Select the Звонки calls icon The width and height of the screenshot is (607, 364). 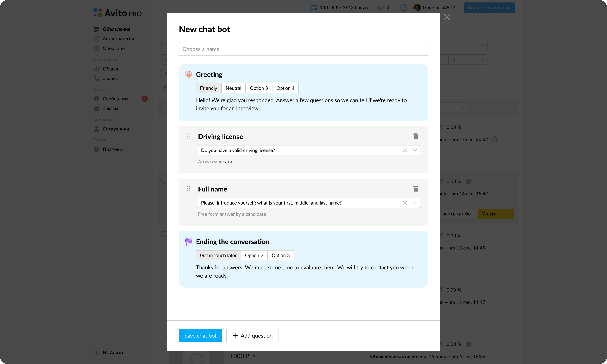[96, 78]
